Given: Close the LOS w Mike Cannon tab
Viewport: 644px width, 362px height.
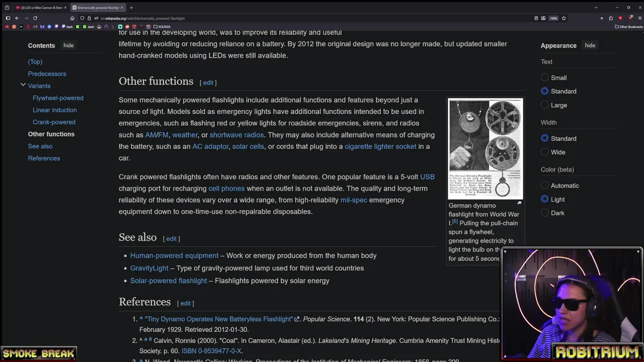Looking at the screenshot, I should click(x=65, y=8).
